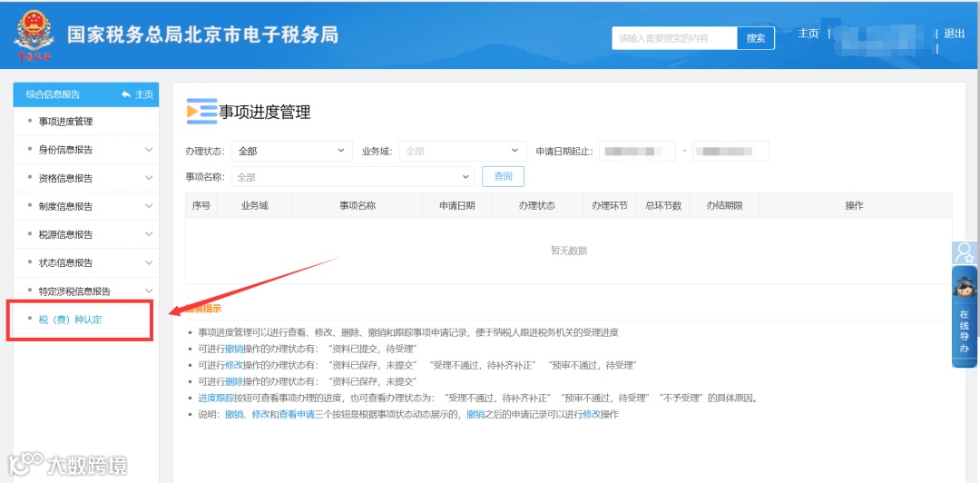Click the 查看申请 link in the tips

pyautogui.click(x=296, y=414)
